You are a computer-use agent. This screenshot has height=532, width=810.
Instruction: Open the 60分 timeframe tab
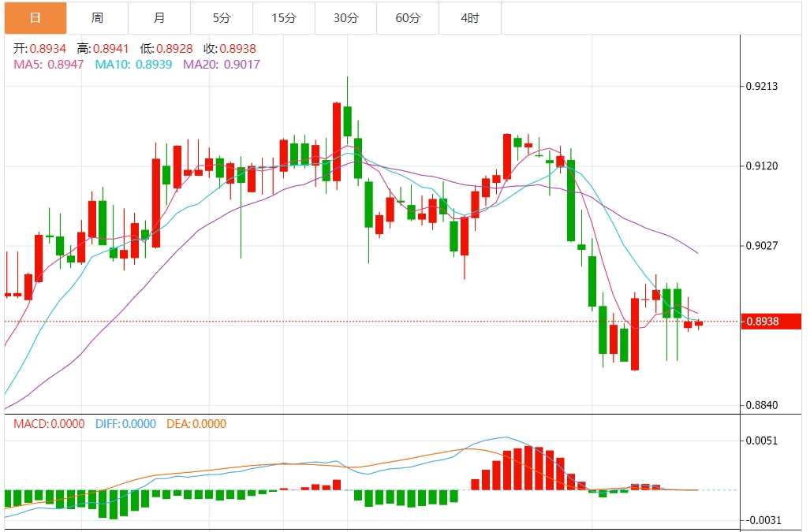408,18
